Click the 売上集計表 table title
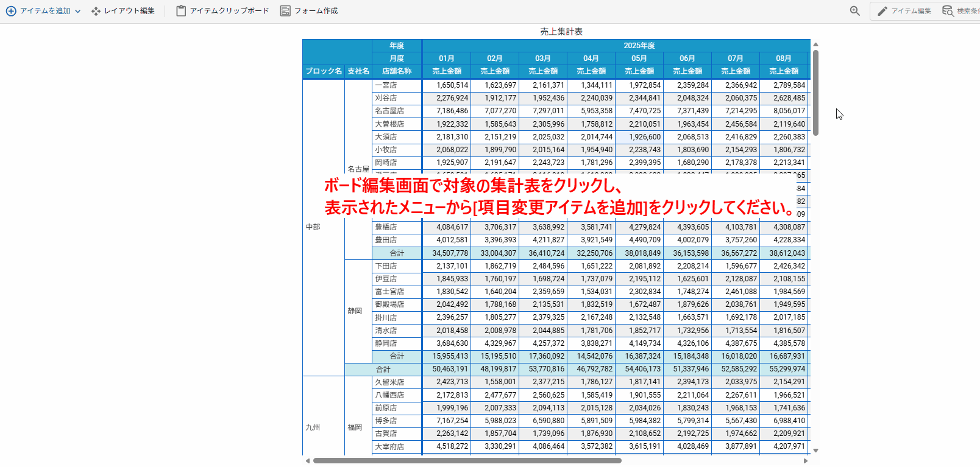Screen dimensions: 980x467 [561, 32]
